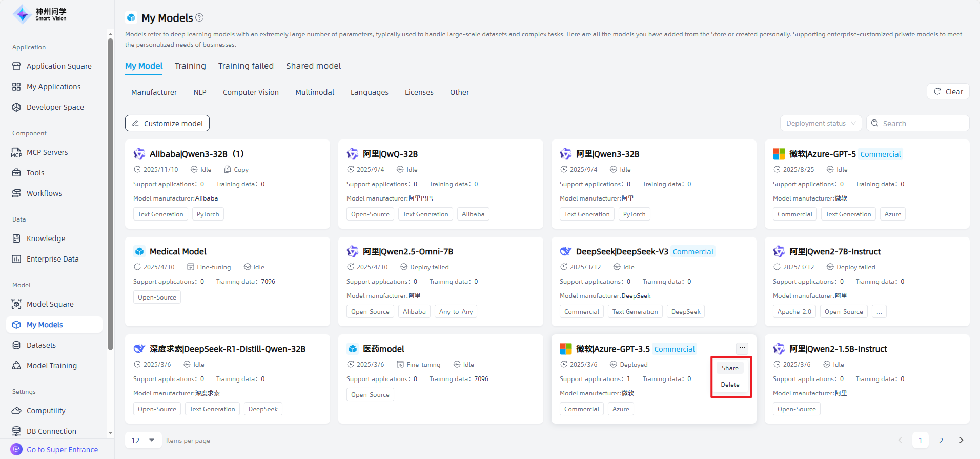980x459 pixels.
Task: Click the MCP Servers sidebar icon
Action: point(16,152)
